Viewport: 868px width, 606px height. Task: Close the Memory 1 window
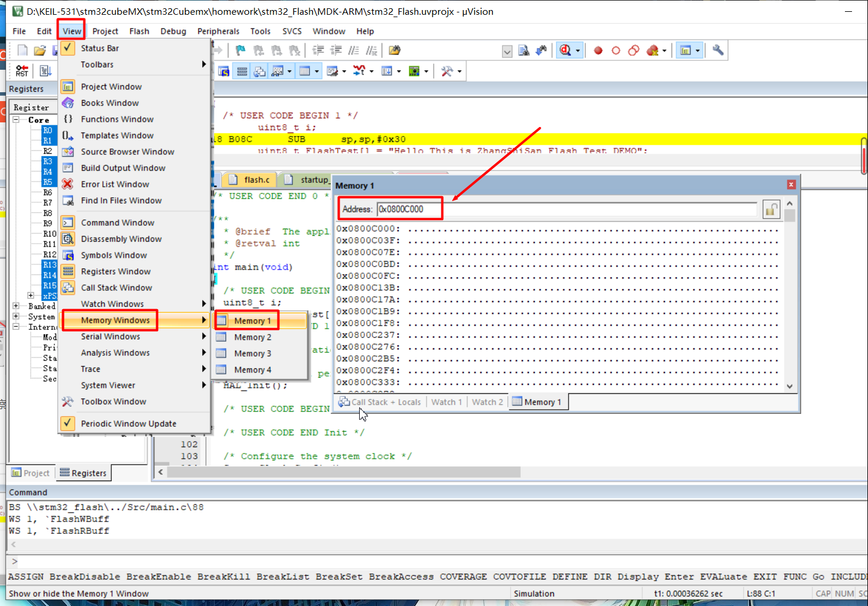pyautogui.click(x=790, y=185)
